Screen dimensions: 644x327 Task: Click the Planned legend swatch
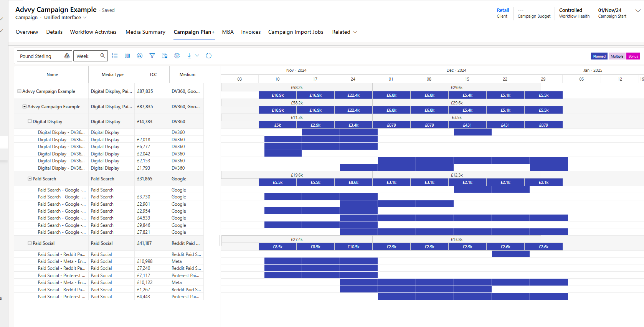click(599, 56)
